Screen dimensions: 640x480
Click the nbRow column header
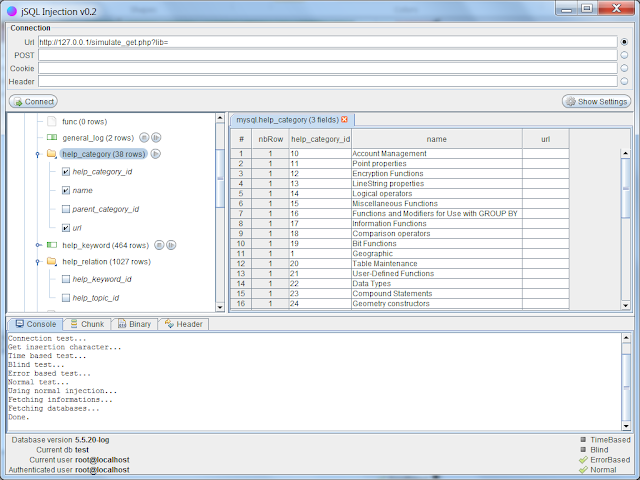click(271, 139)
